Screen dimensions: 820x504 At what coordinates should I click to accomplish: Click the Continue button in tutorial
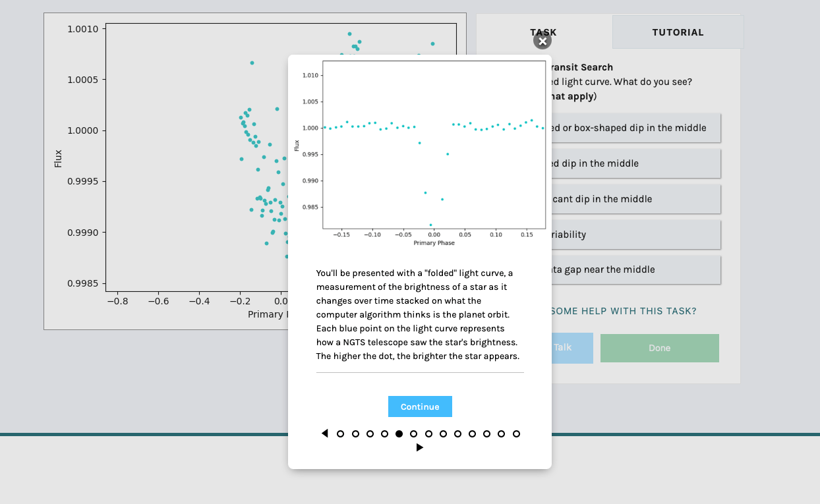[x=420, y=406]
